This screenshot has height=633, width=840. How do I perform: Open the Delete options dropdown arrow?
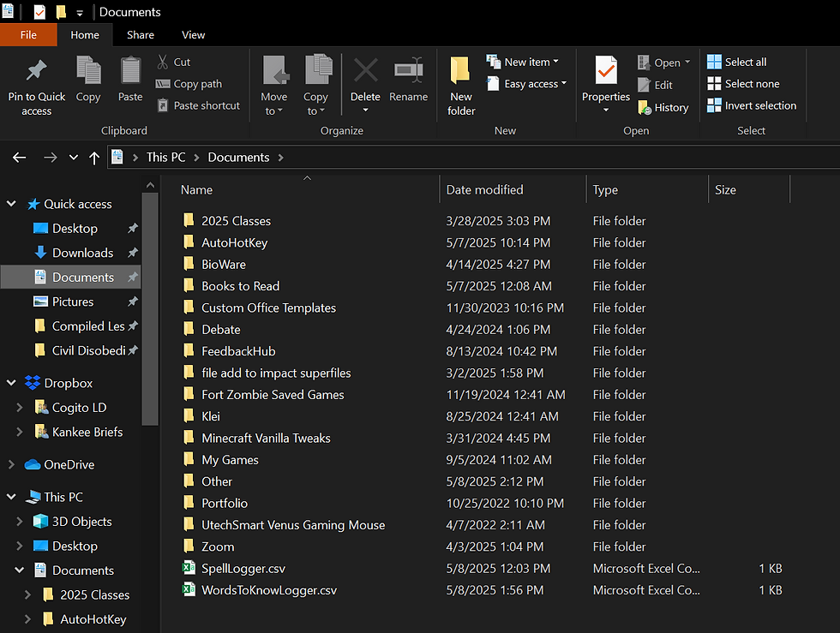pos(365,110)
